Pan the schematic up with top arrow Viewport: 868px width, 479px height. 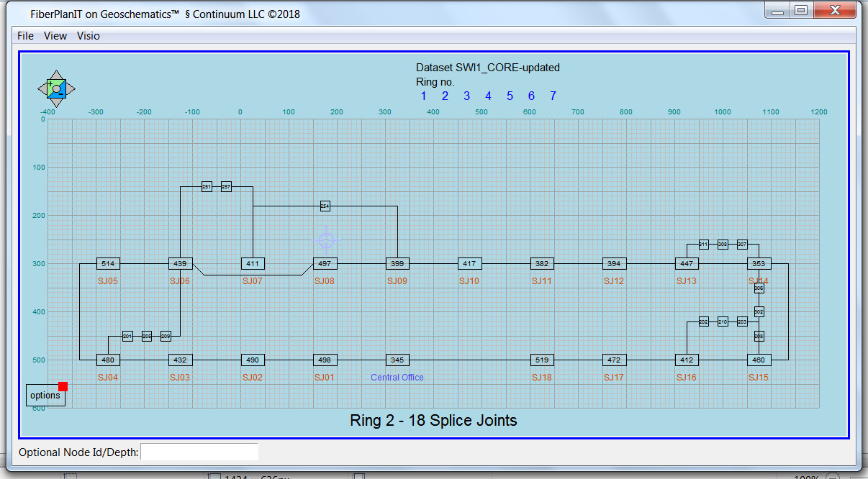56,75
